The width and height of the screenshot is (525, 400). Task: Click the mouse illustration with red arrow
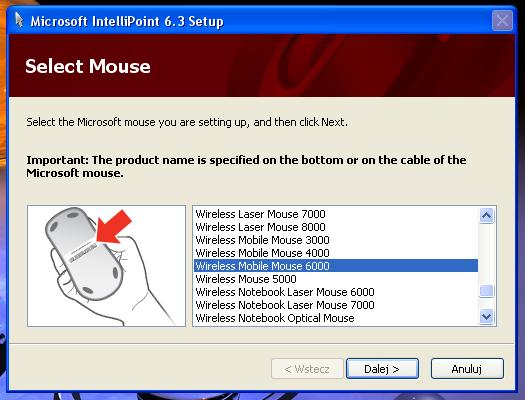(x=106, y=266)
